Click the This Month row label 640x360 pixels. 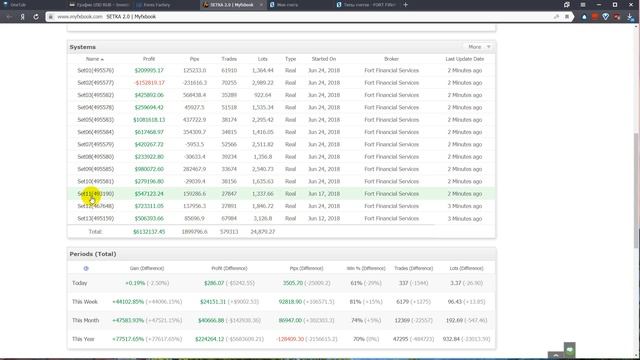pos(85,320)
